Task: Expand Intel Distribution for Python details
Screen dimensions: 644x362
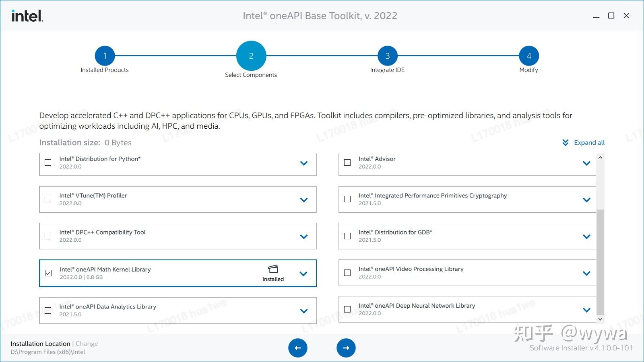Action: click(x=304, y=163)
